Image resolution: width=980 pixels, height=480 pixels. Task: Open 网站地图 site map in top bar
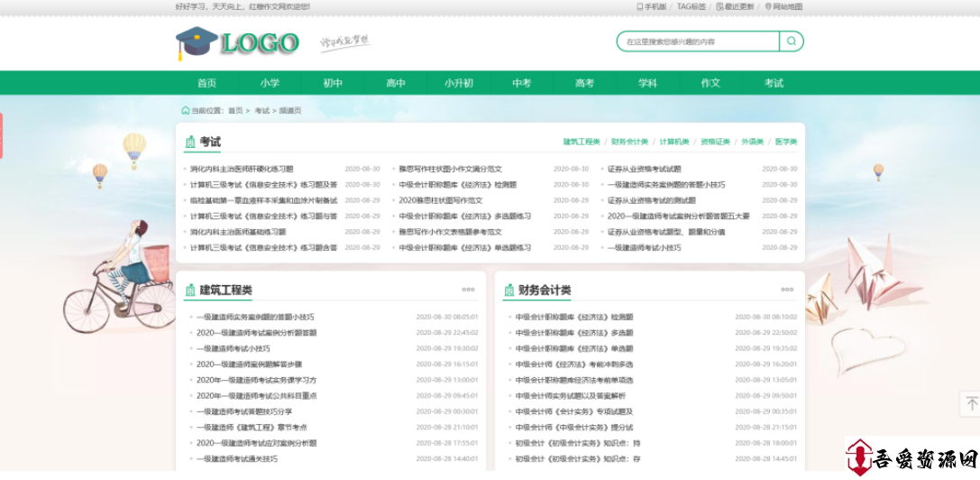click(x=783, y=6)
